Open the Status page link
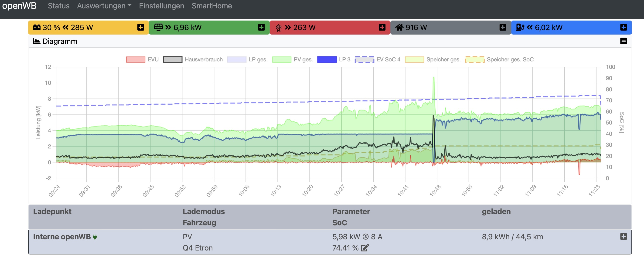 (58, 6)
